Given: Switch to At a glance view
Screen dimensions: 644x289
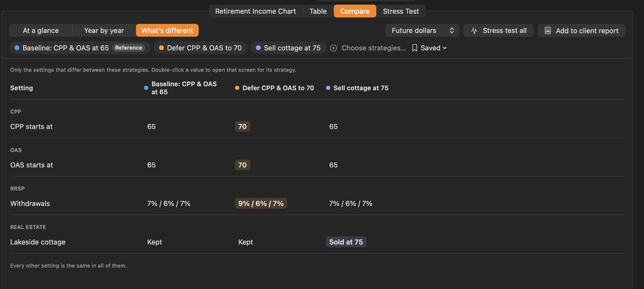Looking at the screenshot, I should pyautogui.click(x=41, y=30).
